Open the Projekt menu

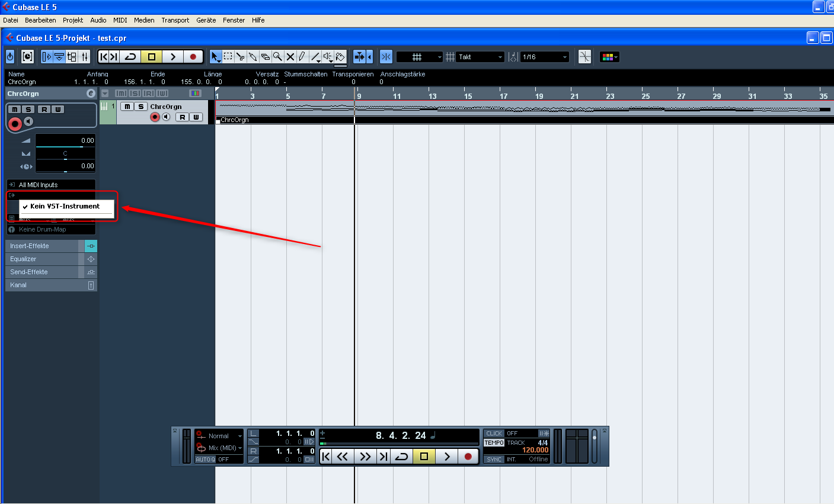pyautogui.click(x=73, y=20)
